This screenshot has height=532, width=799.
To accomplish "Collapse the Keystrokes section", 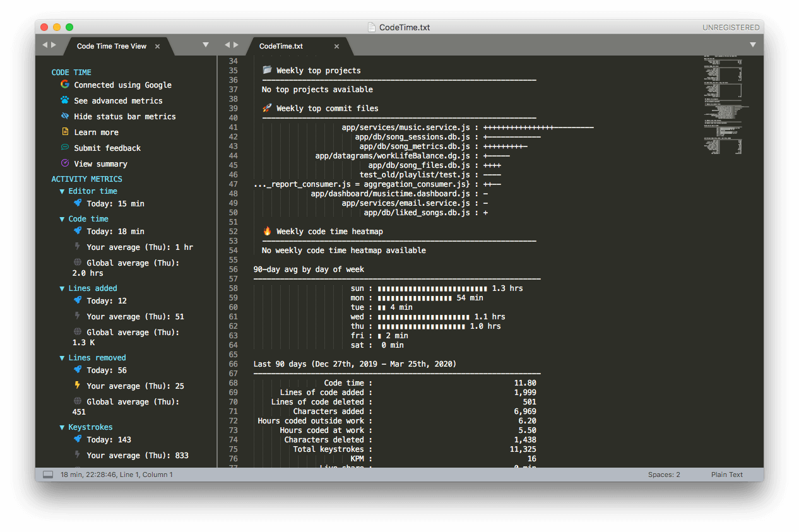I will 62,427.
